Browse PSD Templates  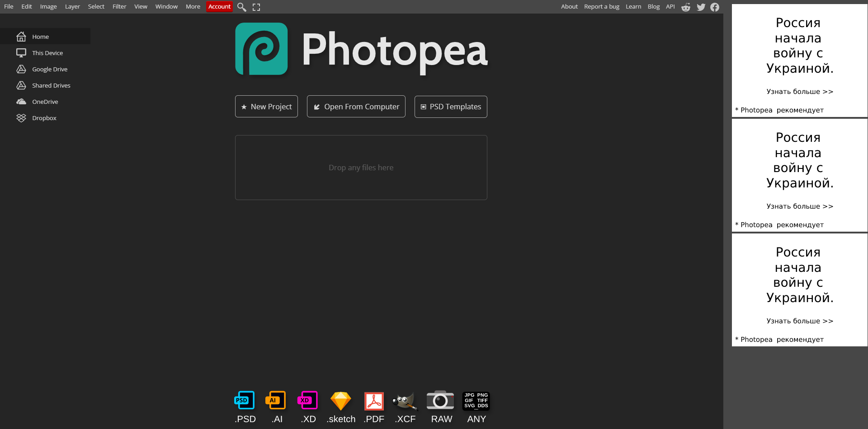pyautogui.click(x=451, y=107)
